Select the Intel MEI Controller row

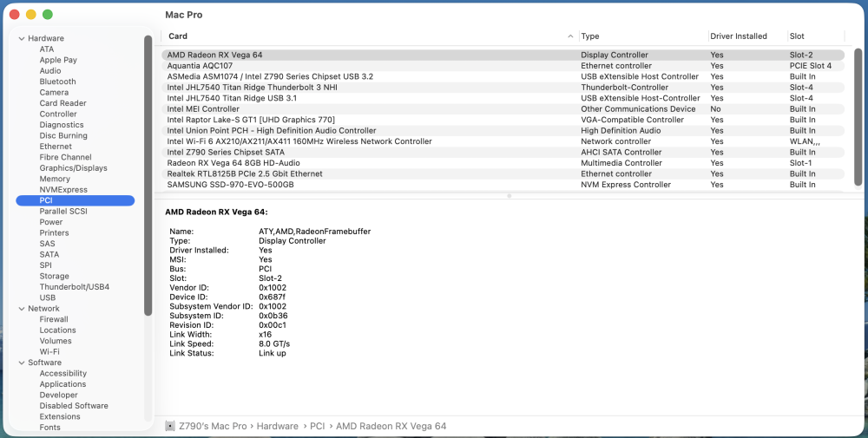(503, 109)
